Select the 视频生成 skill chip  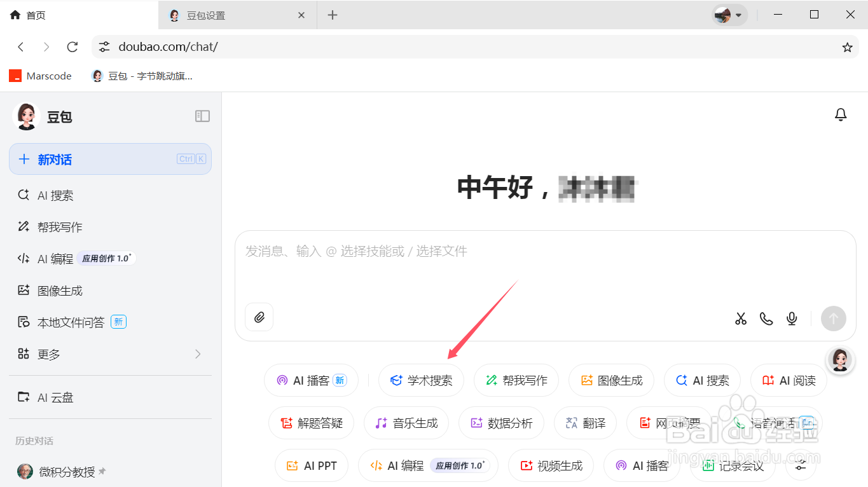(551, 465)
